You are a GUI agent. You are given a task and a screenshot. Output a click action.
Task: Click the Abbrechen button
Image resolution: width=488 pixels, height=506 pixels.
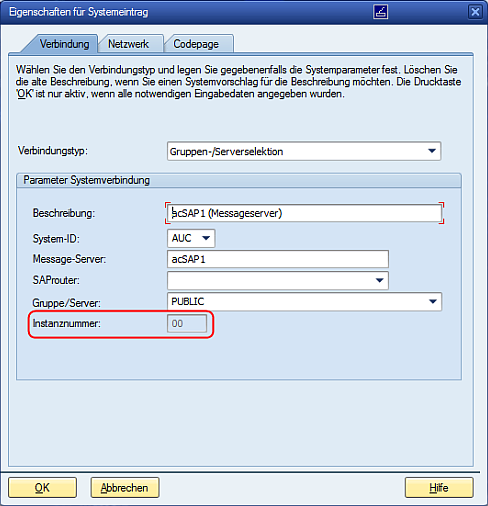[x=125, y=488]
